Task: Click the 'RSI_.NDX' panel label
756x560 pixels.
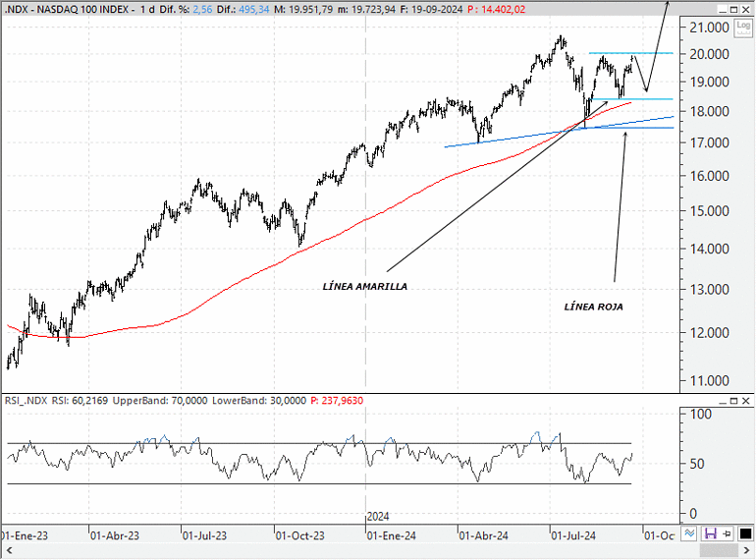Action: (x=27, y=401)
